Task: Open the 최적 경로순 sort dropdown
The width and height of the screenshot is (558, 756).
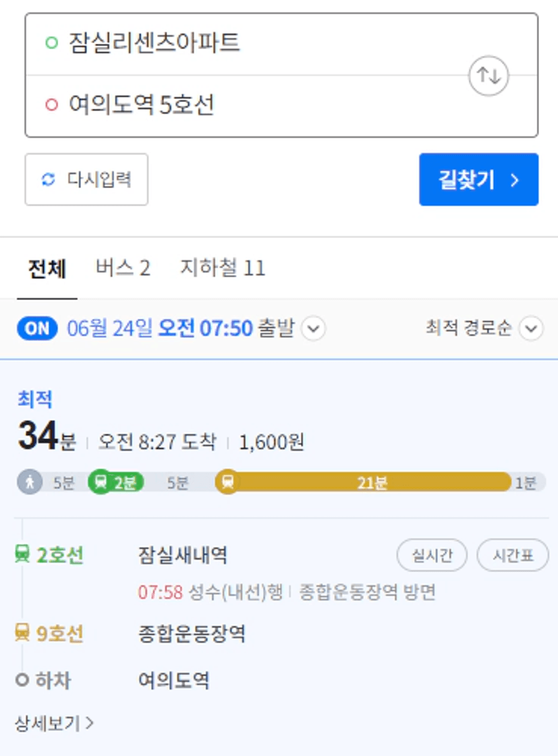Action: [x=484, y=328]
